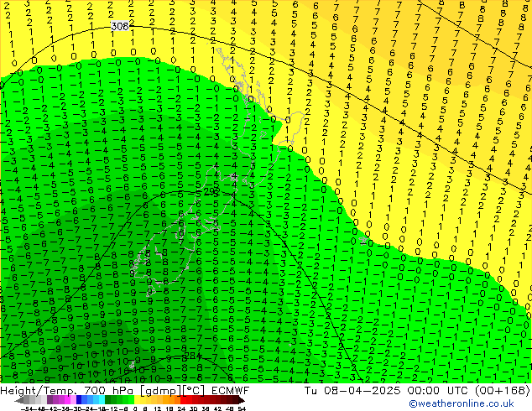Screen dimensions: 532x411
Task: Click the grey left arrow tip of the color scale
Action: (x=18, y=400)
